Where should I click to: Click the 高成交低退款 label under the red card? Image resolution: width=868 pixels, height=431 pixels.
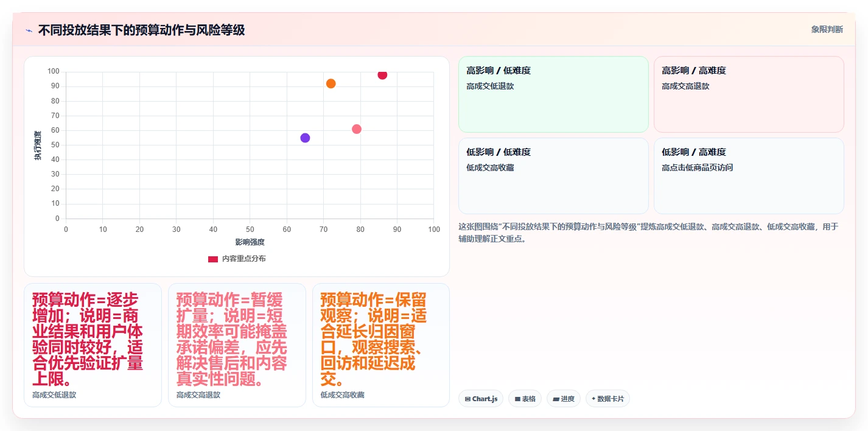(54, 395)
